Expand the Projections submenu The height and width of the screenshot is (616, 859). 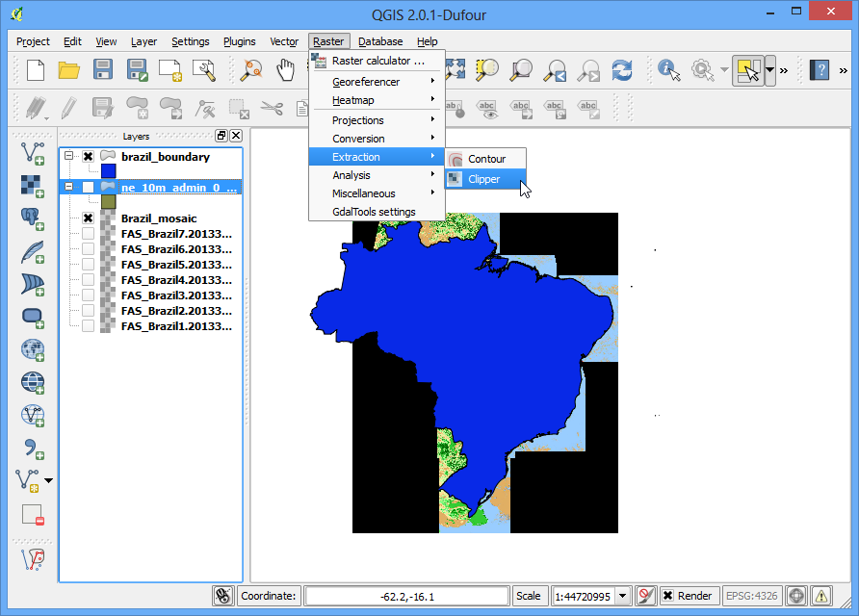pos(377,120)
